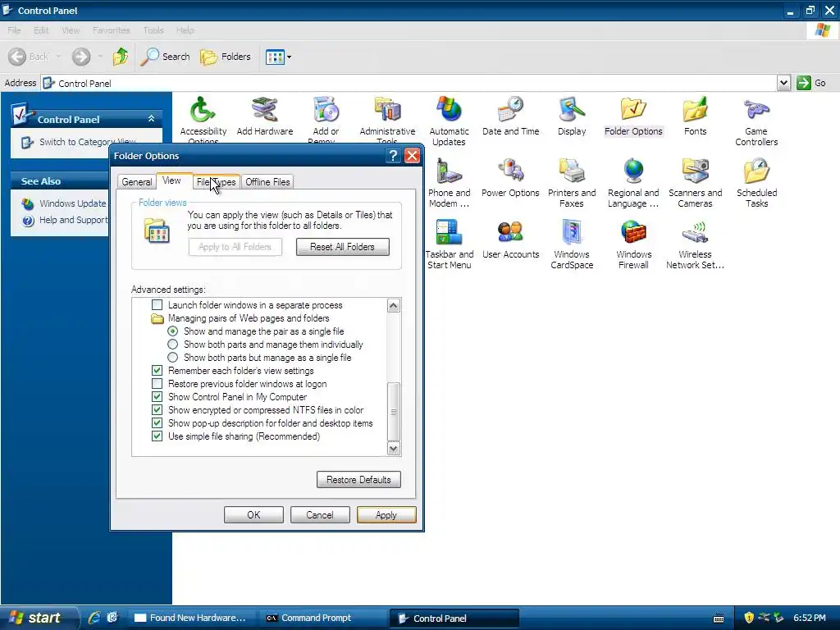840x630 pixels.
Task: Open Automatic Updates icon
Action: (x=449, y=111)
